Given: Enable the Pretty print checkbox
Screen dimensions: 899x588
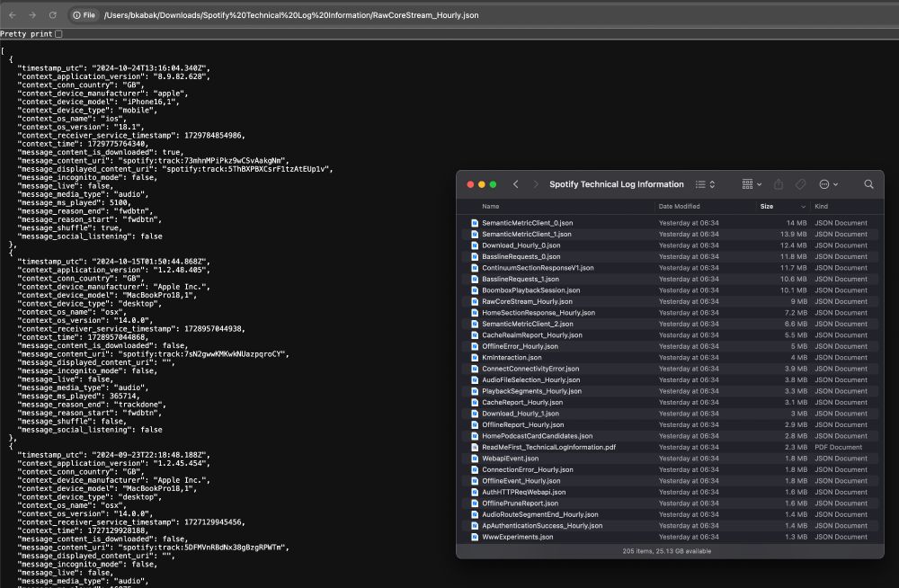Looking at the screenshot, I should coord(58,34).
